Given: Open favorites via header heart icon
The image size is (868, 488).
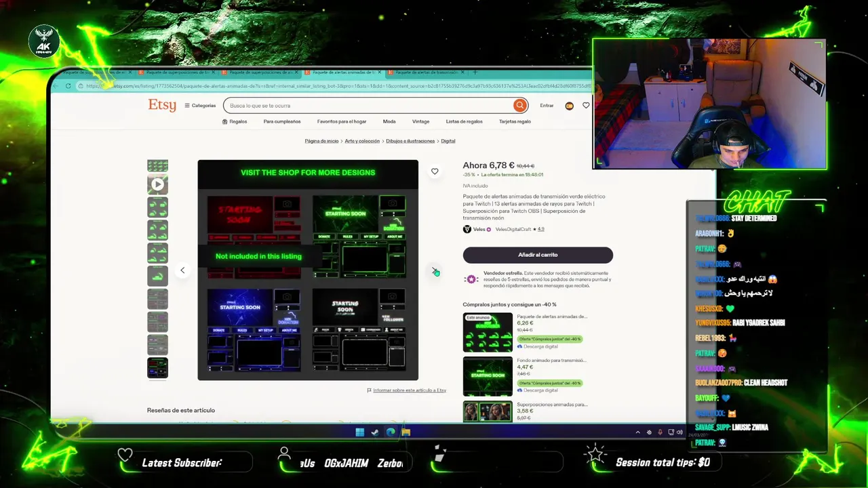Looking at the screenshot, I should 586,105.
